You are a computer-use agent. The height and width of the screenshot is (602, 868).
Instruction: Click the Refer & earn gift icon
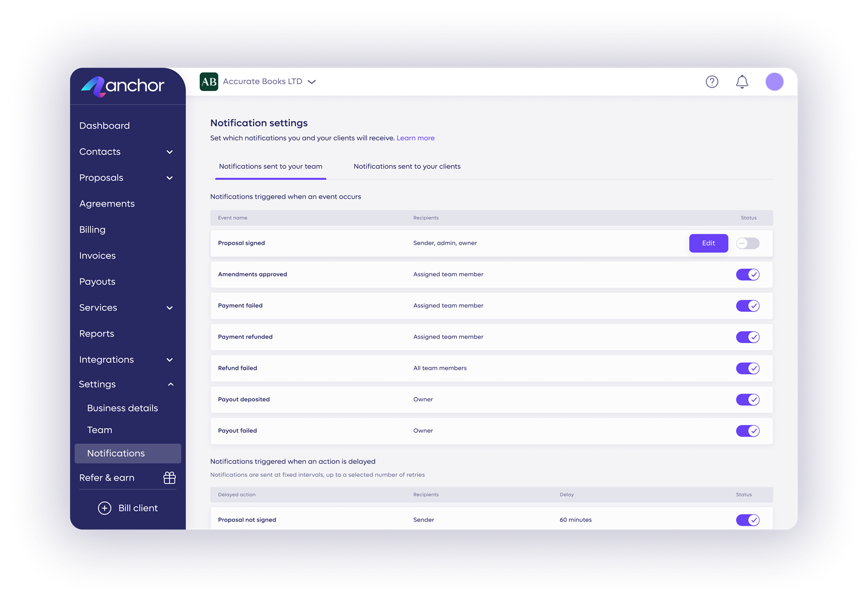(x=169, y=478)
